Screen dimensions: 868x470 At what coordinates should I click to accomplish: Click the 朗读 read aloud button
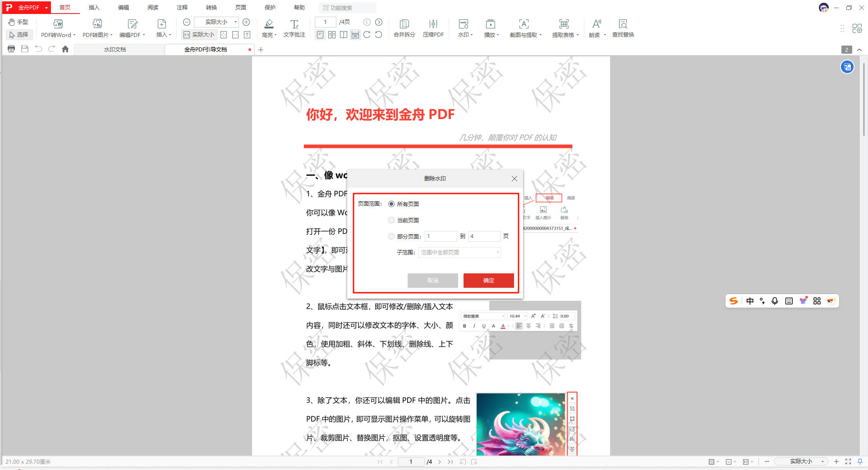[595, 28]
